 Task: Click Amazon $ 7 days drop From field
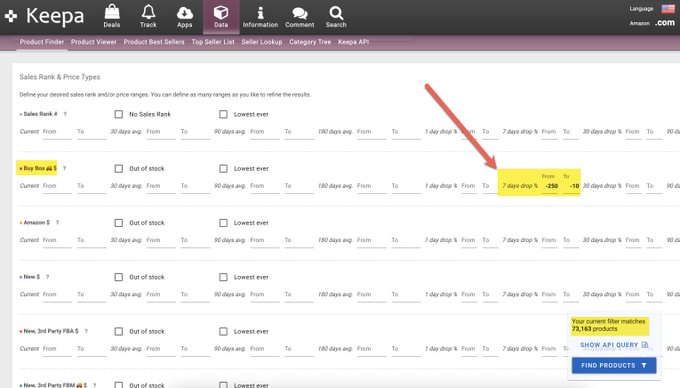pyautogui.click(x=550, y=240)
